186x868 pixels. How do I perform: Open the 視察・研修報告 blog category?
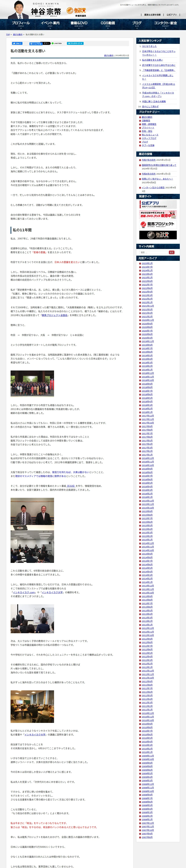tap(149, 124)
